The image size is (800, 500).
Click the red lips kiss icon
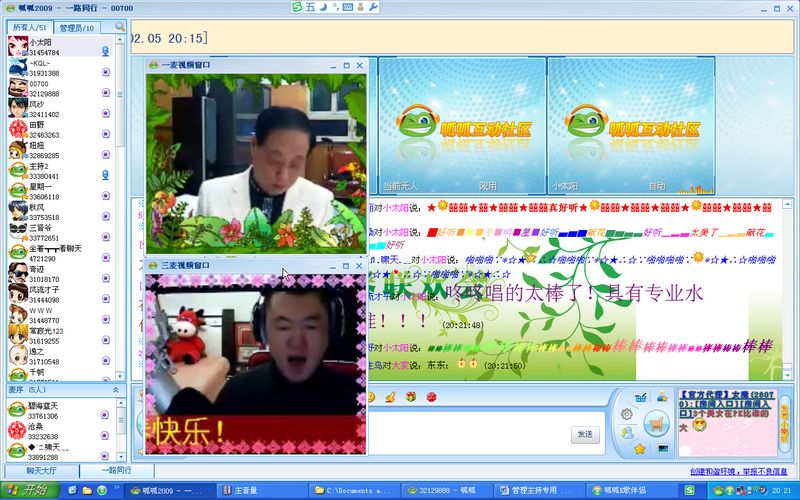click(x=431, y=397)
